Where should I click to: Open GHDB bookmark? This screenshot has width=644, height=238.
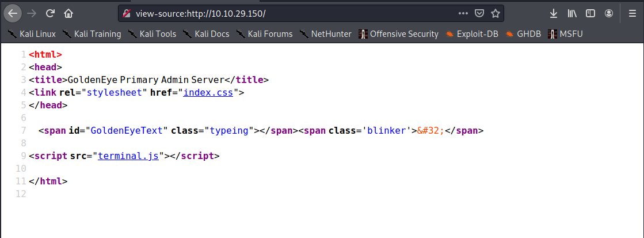point(523,34)
